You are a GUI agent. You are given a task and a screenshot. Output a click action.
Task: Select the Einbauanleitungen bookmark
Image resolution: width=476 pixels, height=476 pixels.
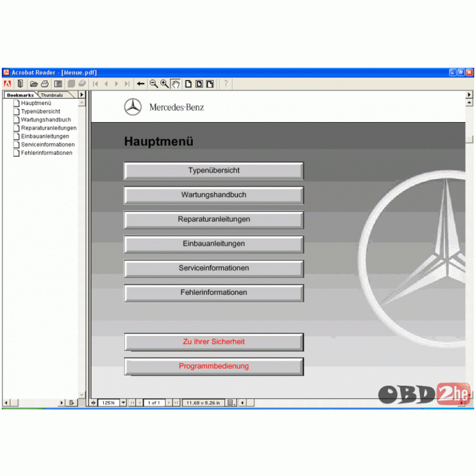coord(45,136)
